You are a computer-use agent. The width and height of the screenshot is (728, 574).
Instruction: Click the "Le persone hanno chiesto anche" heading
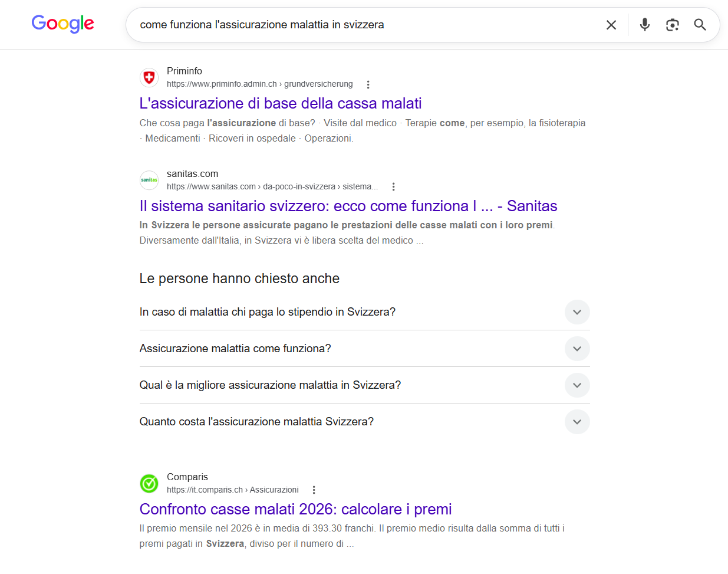[239, 278]
